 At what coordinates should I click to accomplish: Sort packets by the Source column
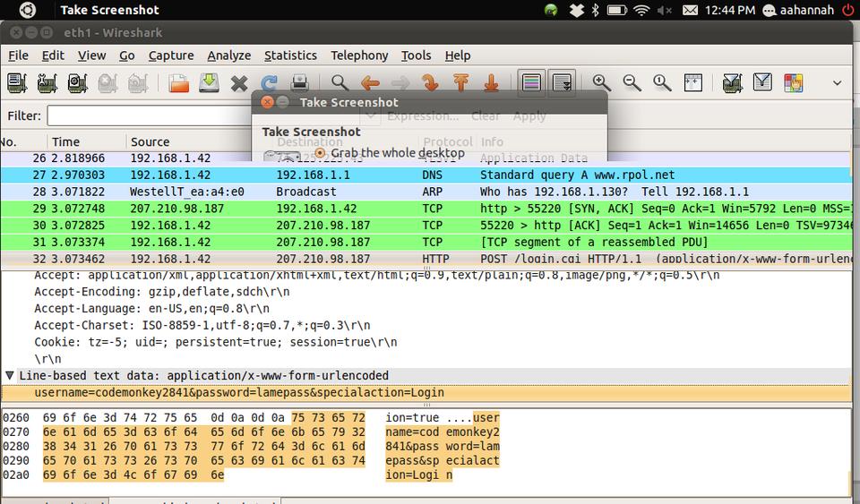pyautogui.click(x=150, y=141)
